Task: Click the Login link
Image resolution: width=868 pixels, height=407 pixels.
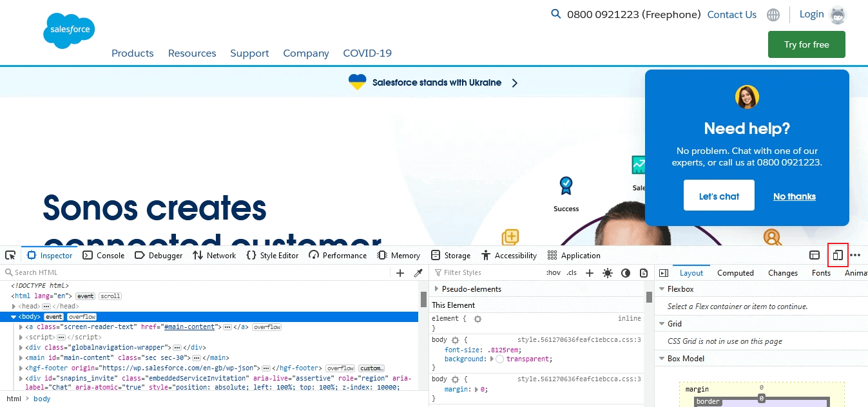Action: coord(812,14)
